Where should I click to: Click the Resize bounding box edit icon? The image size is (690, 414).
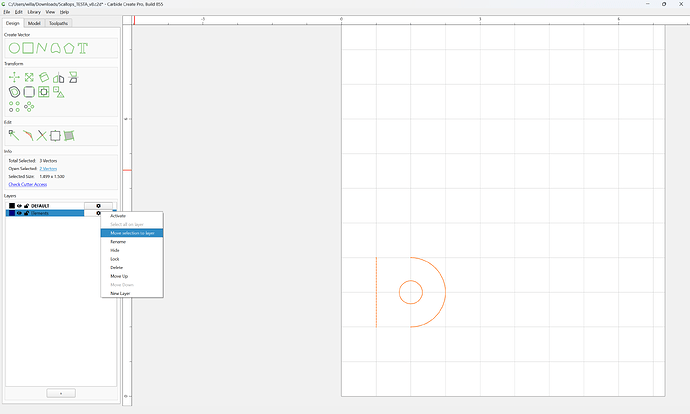(x=55, y=136)
